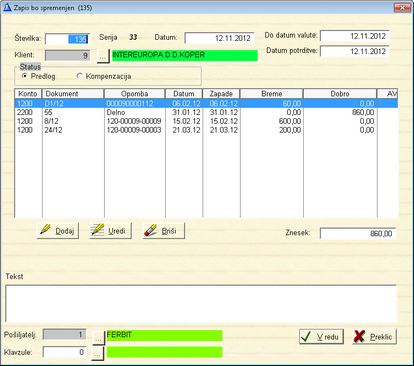The height and width of the screenshot is (366, 414).
Task: Click the Klient number field
Action: pos(68,55)
